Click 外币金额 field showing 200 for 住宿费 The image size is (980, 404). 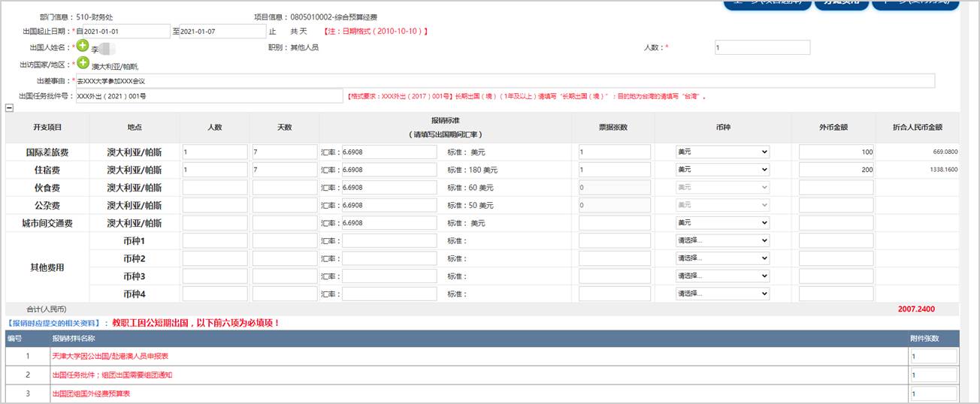[x=836, y=170]
